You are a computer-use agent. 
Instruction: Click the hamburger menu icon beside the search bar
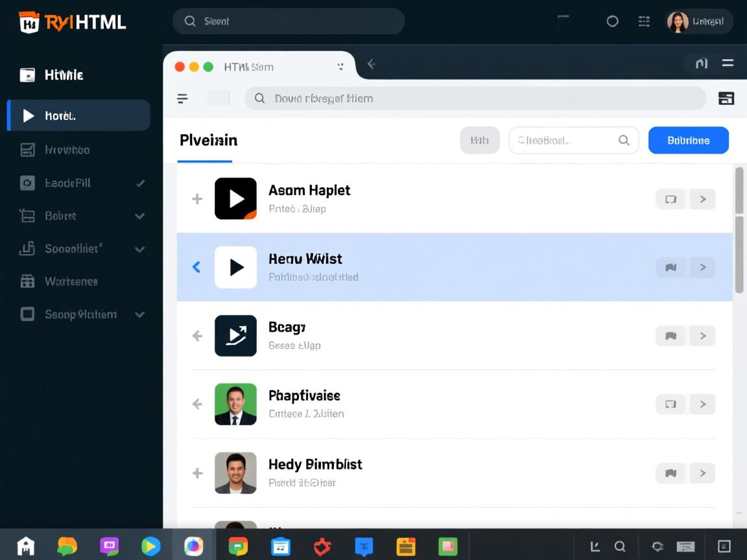coord(182,99)
